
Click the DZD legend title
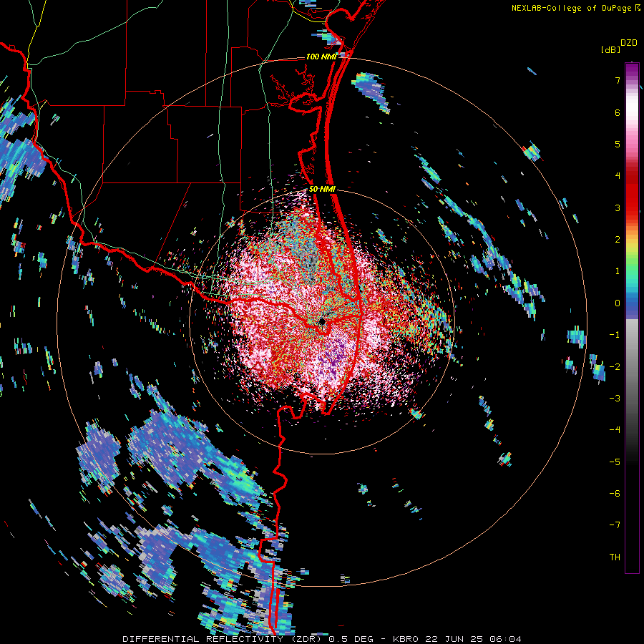[628, 43]
